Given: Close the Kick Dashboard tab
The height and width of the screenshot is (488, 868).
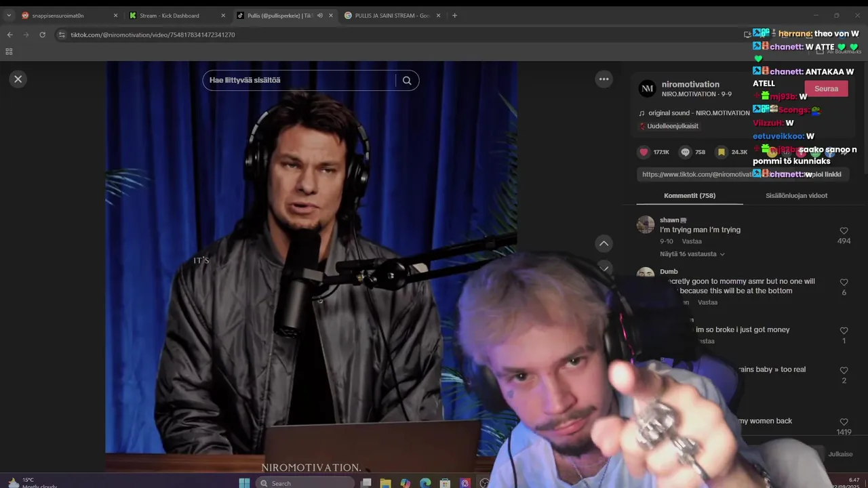Looking at the screenshot, I should pyautogui.click(x=223, y=16).
